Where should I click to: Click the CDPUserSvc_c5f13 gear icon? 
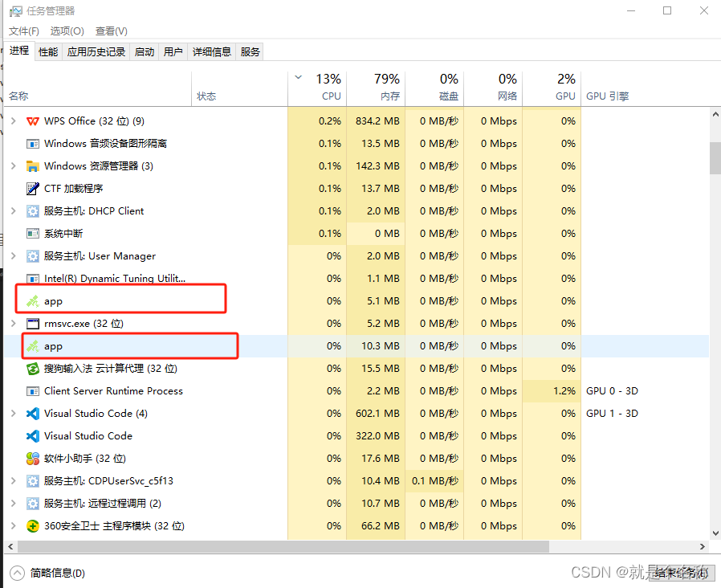(33, 481)
